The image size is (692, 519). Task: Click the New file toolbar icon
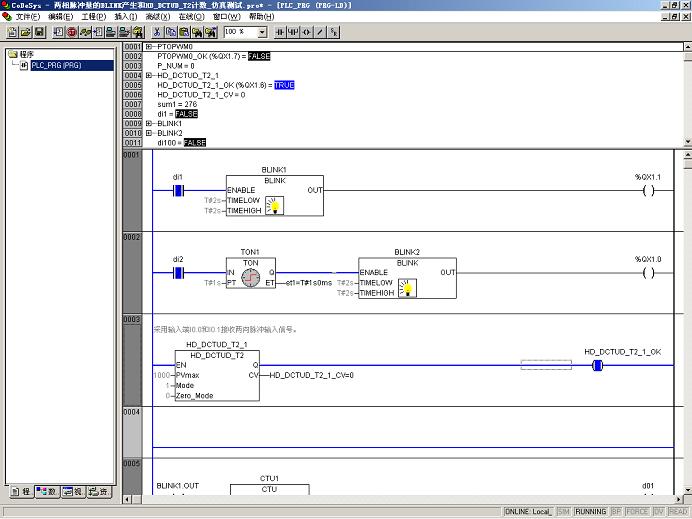coord(12,32)
